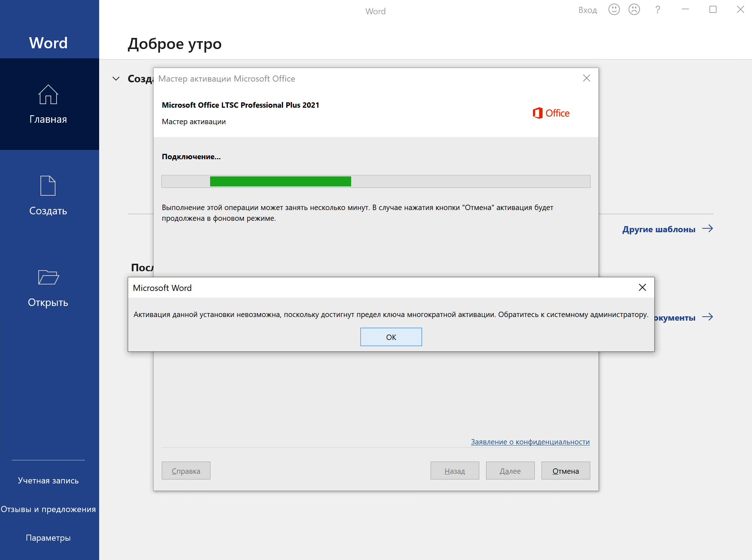Open the Учетная запись page
The image size is (752, 560).
pos(48,481)
